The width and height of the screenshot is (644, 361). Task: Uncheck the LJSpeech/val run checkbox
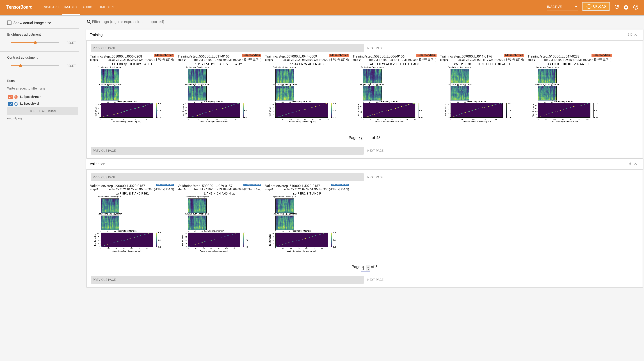pyautogui.click(x=10, y=104)
